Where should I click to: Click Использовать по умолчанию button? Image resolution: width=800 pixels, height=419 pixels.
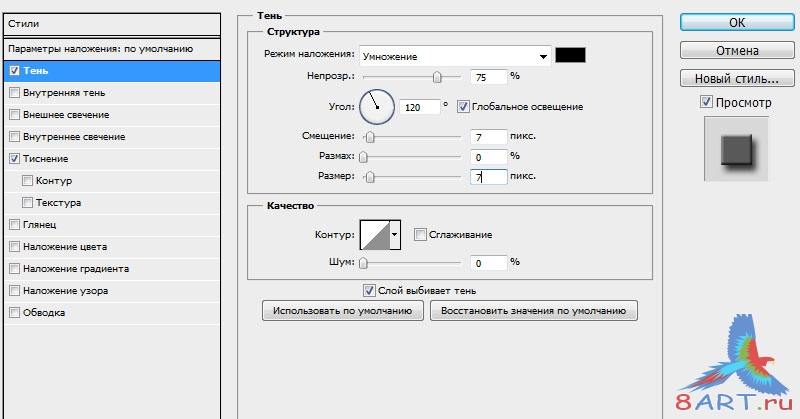click(342, 310)
